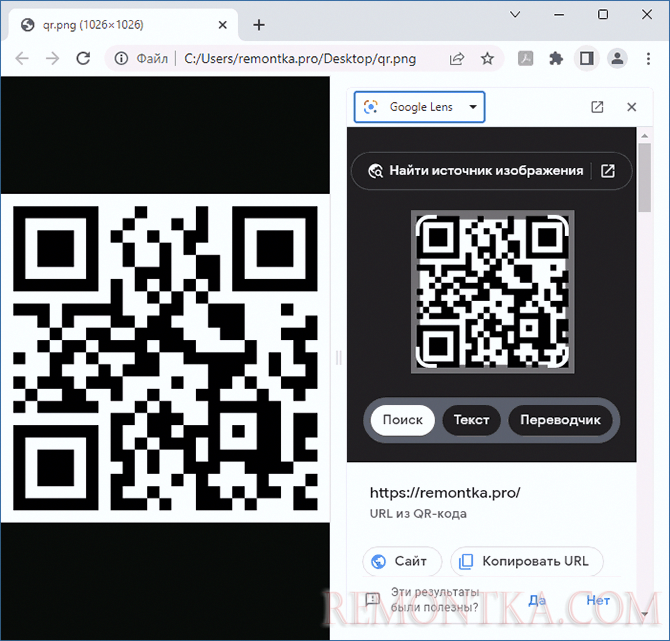Open Lens results in a new tab
Screen dimensions: 670x641
coord(597,107)
